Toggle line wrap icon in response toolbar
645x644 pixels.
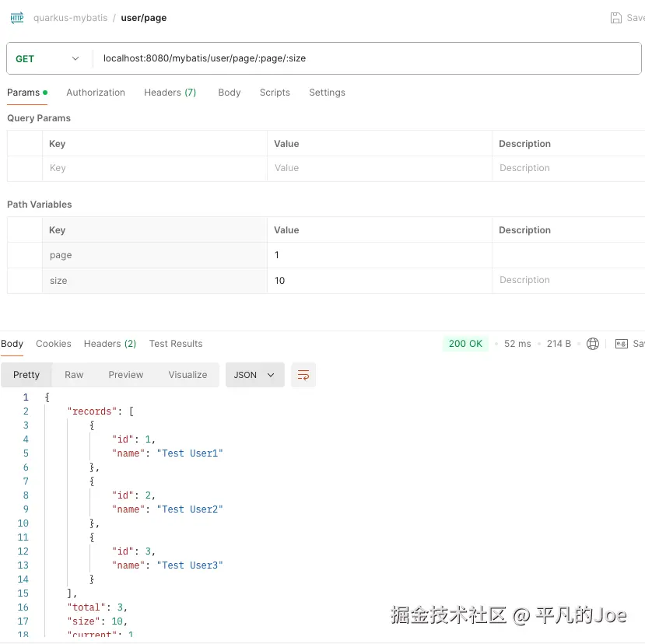pyautogui.click(x=303, y=375)
